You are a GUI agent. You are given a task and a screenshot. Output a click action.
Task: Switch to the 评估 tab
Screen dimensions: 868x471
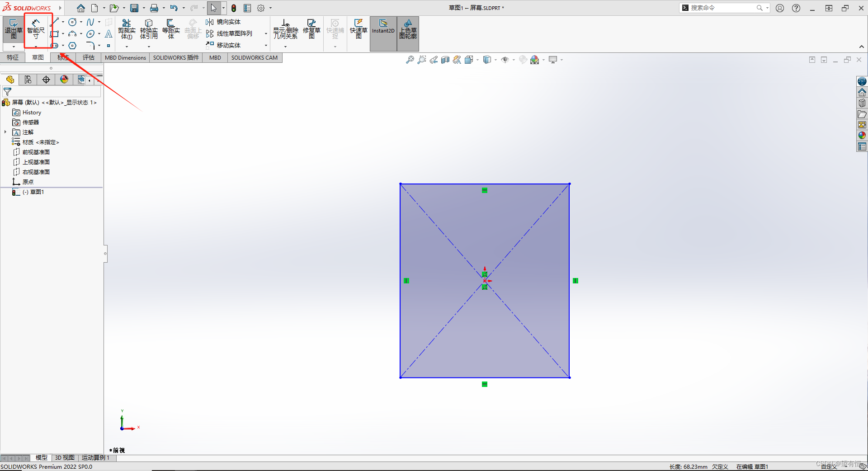(89, 57)
